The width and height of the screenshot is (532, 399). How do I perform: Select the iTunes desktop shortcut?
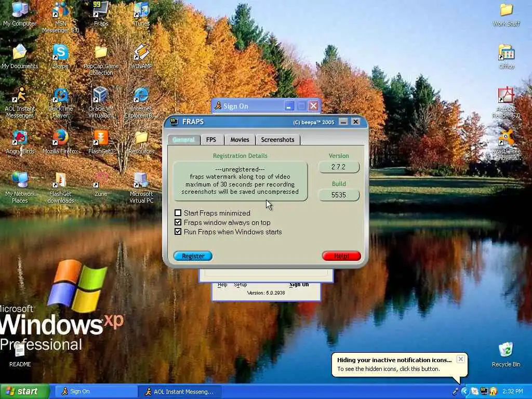tap(141, 14)
